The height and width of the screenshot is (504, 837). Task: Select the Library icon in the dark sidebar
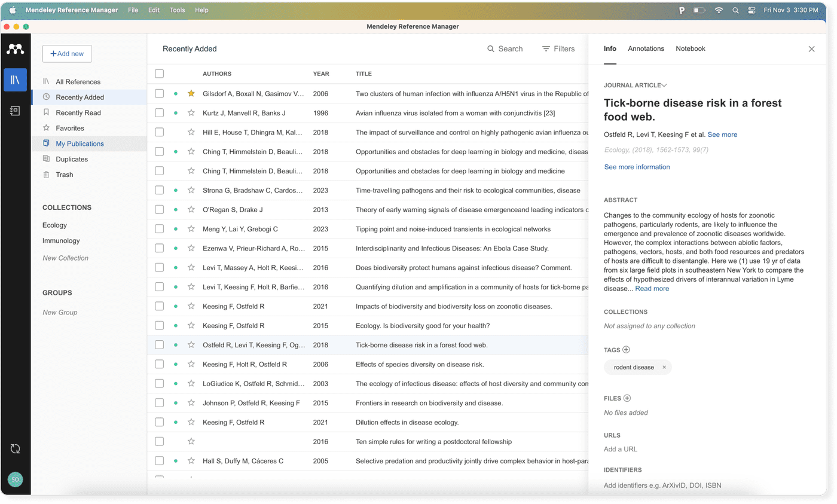(15, 79)
